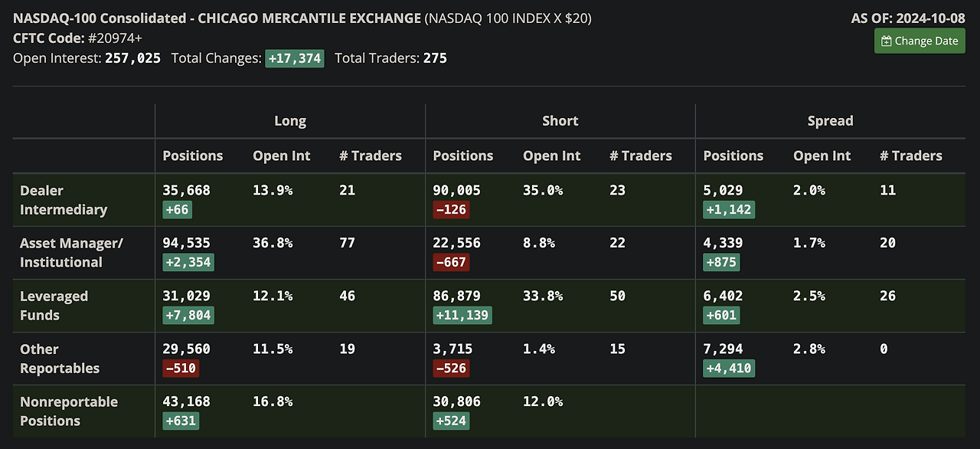The width and height of the screenshot is (980, 449).
Task: Click the 77 traders count
Action: 347,243
